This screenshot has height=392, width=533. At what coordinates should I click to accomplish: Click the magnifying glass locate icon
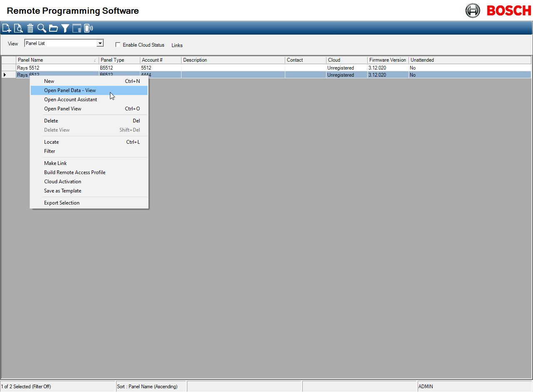[x=42, y=28]
